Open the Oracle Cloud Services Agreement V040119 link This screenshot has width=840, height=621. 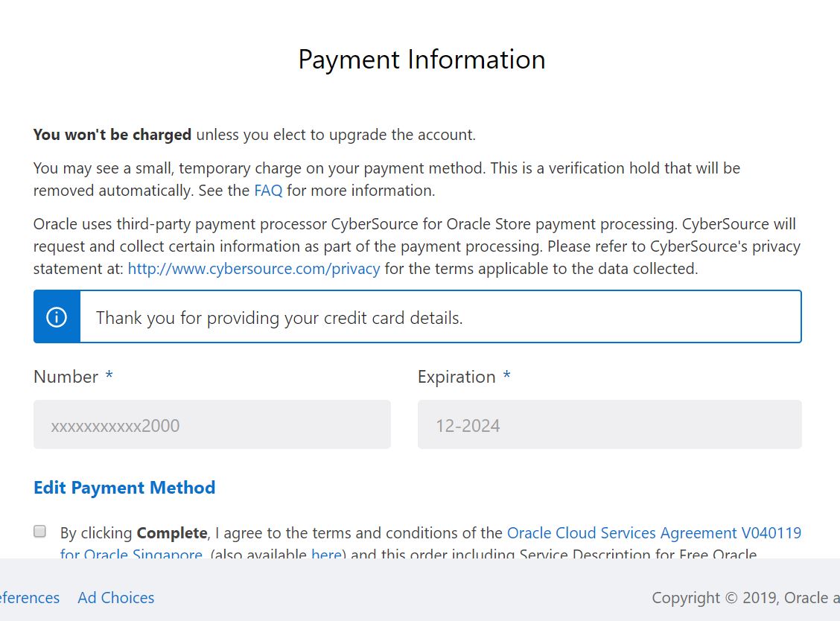[x=654, y=532]
